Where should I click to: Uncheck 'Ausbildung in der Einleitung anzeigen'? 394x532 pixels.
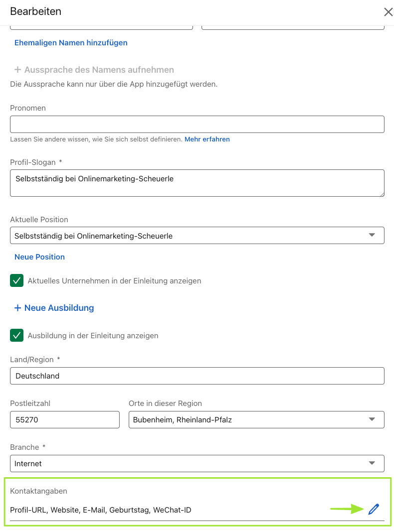coord(17,335)
